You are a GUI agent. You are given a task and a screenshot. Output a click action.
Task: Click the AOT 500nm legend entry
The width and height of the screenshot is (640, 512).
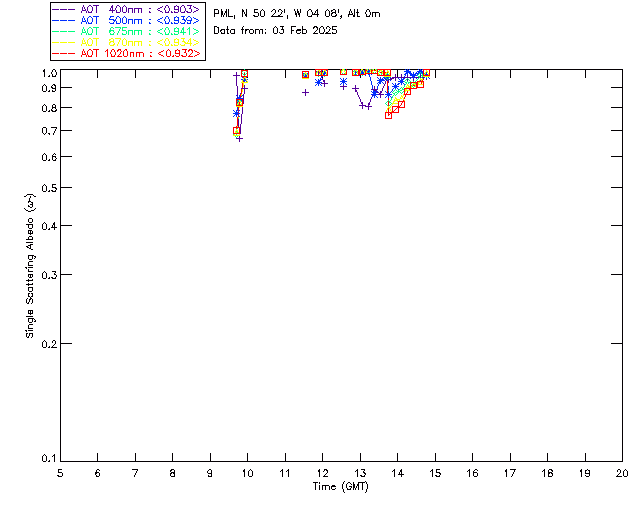click(x=126, y=20)
